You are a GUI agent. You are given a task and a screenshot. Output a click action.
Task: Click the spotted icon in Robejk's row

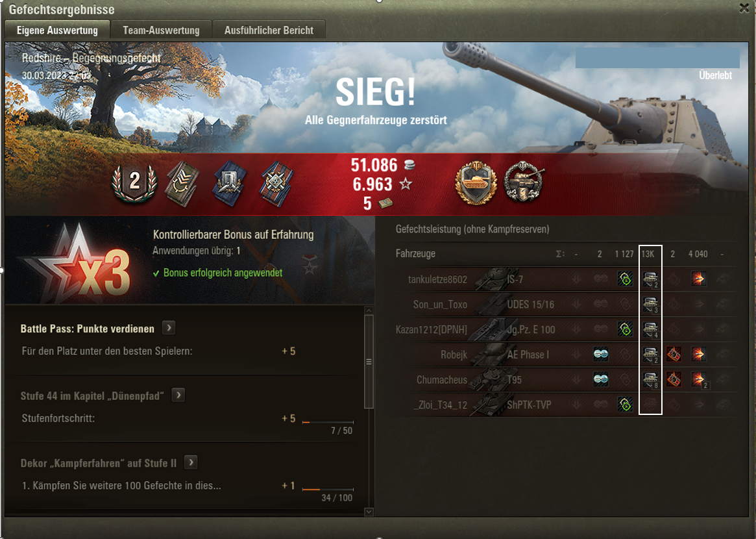pyautogui.click(x=600, y=354)
